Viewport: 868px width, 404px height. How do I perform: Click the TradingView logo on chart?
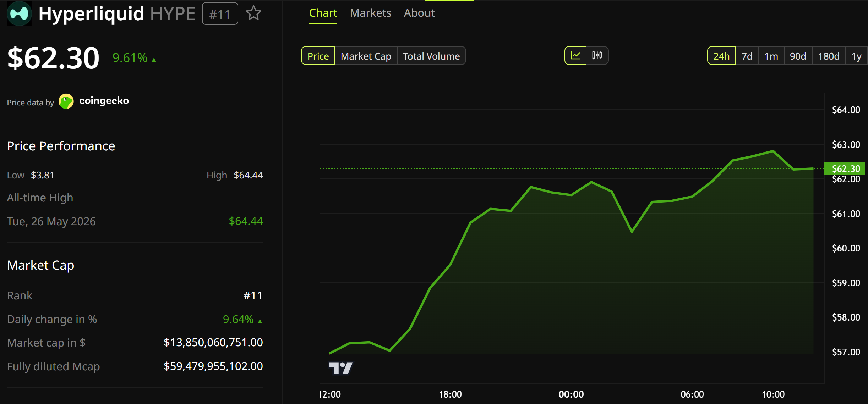tap(340, 368)
